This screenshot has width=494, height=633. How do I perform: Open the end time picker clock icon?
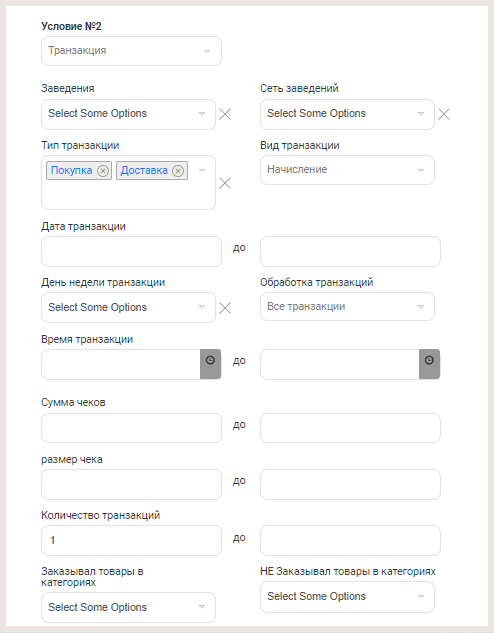[429, 364]
